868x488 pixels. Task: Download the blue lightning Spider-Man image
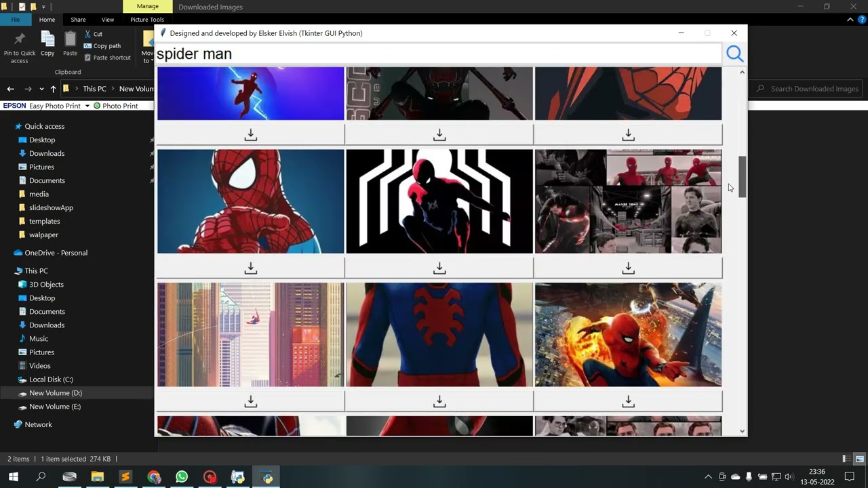coord(251,135)
